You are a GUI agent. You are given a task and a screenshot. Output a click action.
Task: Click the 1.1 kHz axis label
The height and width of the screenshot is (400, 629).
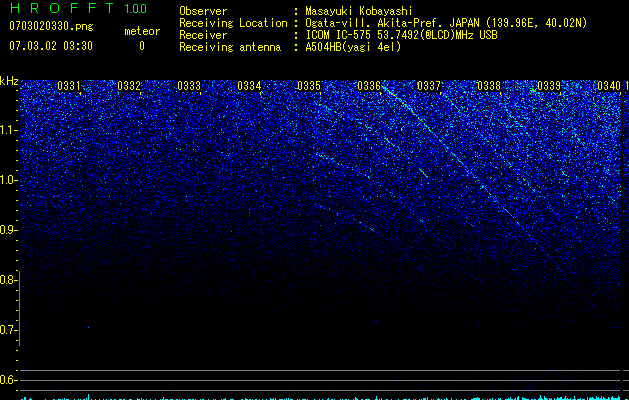8,130
